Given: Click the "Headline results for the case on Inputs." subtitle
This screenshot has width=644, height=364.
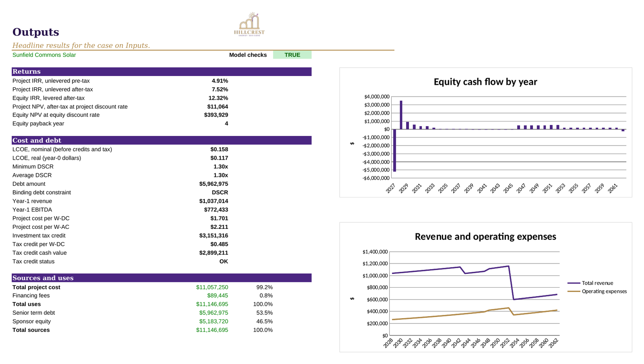Looking at the screenshot, I should (81, 45).
